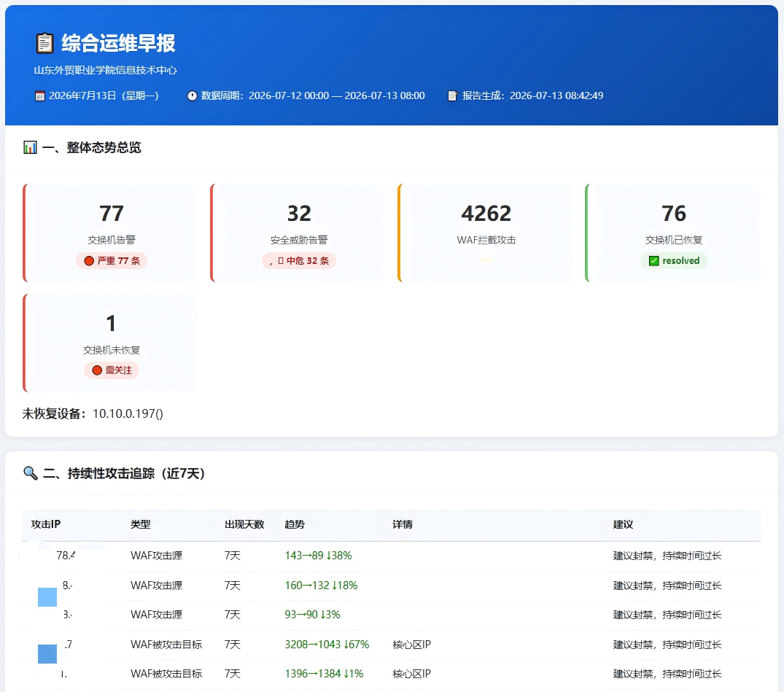Click the clipboard icon beside 综合运维早报
Viewport: 784px width, 692px height.
pyautogui.click(x=44, y=43)
